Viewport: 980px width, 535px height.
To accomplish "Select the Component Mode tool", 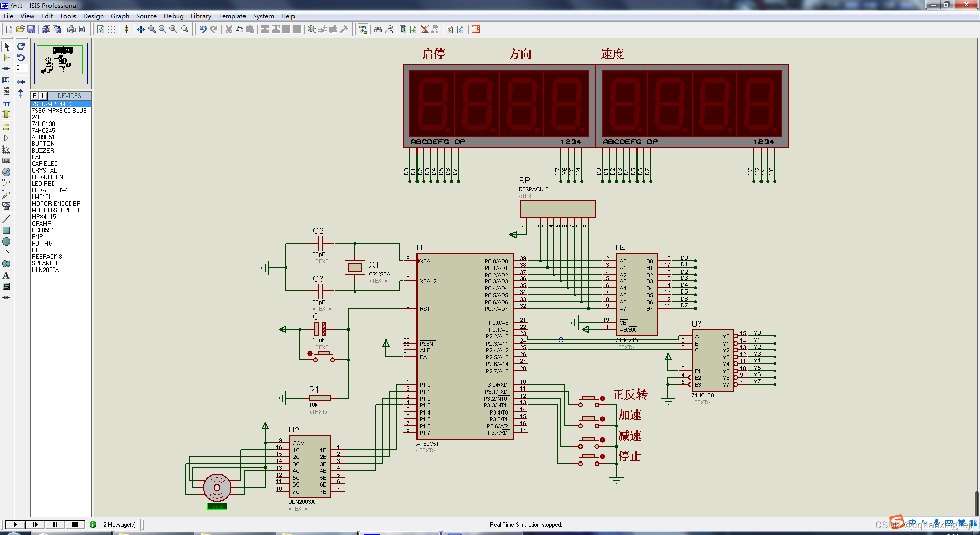I will 6,58.
